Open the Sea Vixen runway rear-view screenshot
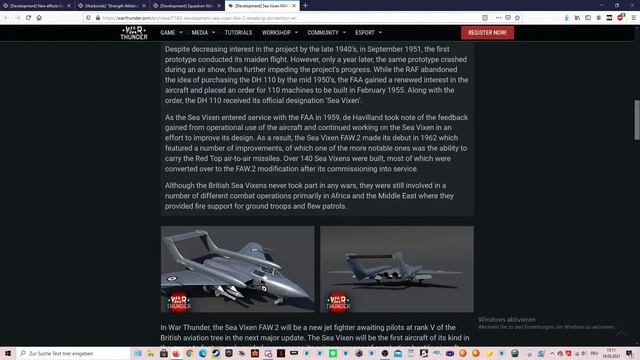This screenshot has height=360, width=640. 397,269
